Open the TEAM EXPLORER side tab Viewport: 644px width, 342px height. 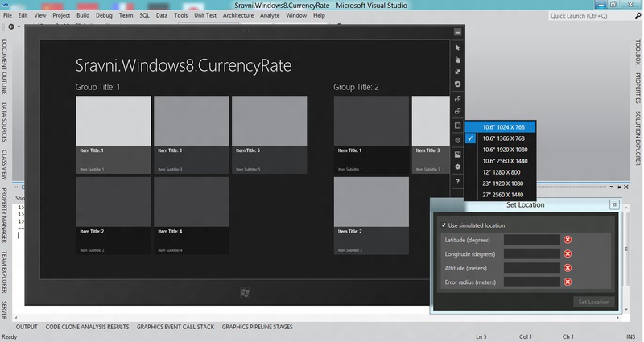pyautogui.click(x=5, y=272)
